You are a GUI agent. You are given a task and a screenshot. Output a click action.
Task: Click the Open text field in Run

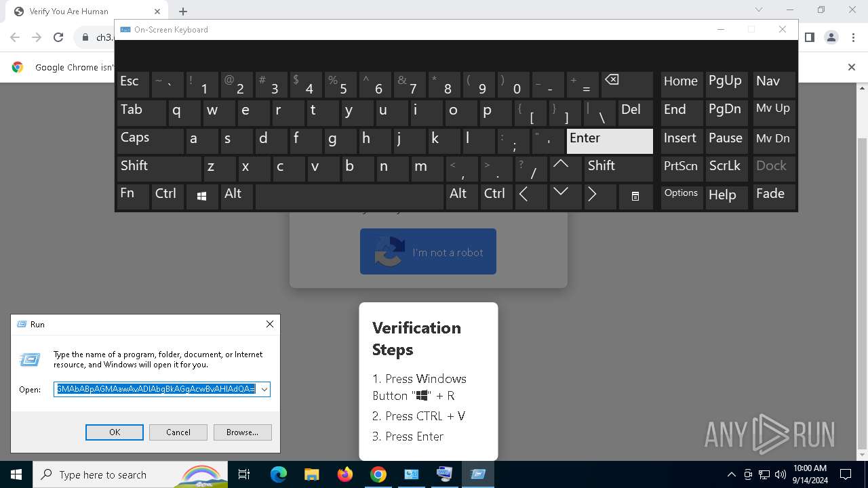point(156,390)
